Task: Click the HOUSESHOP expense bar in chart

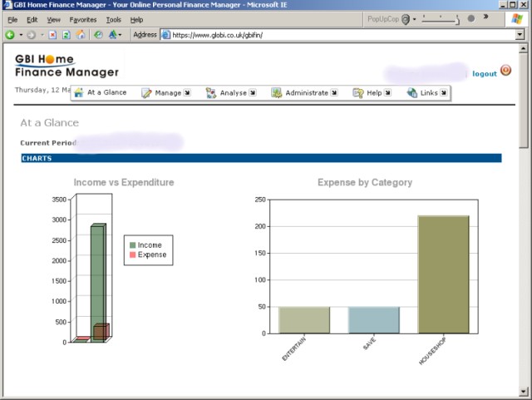Action: tap(443, 274)
